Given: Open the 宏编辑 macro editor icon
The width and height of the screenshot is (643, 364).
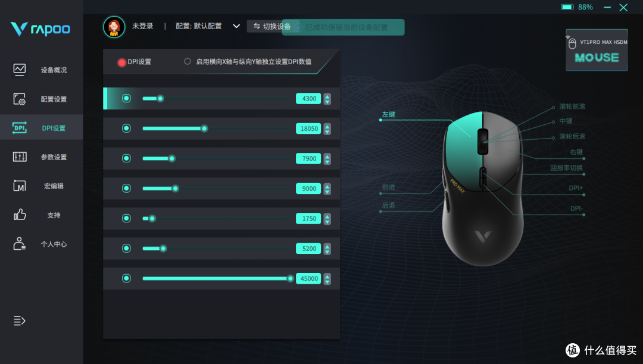Looking at the screenshot, I should pyautogui.click(x=19, y=186).
